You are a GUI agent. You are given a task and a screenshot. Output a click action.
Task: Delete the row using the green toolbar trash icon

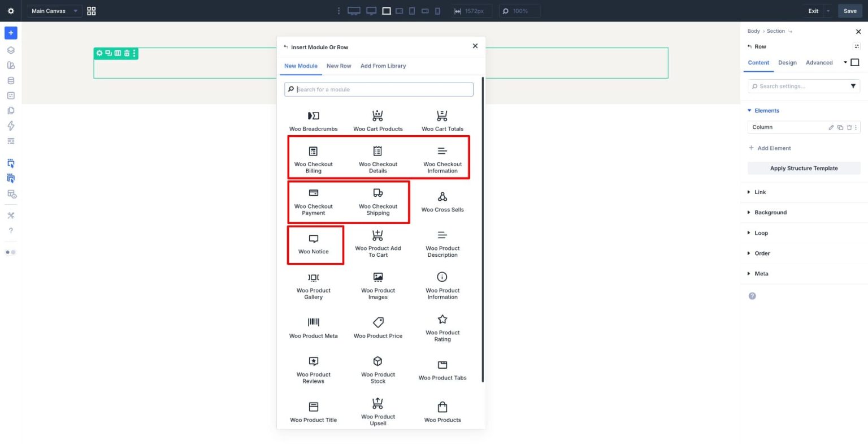pos(127,53)
